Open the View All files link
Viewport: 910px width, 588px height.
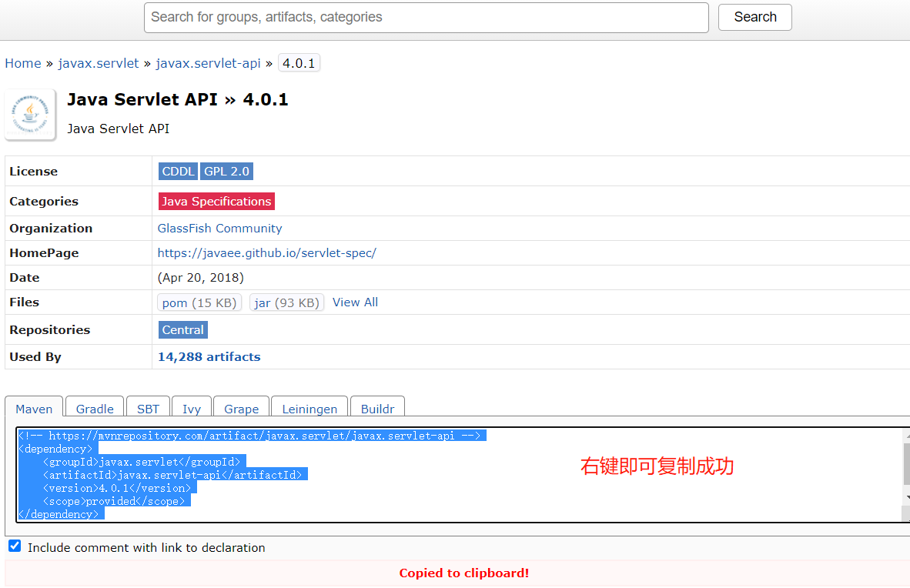click(355, 302)
